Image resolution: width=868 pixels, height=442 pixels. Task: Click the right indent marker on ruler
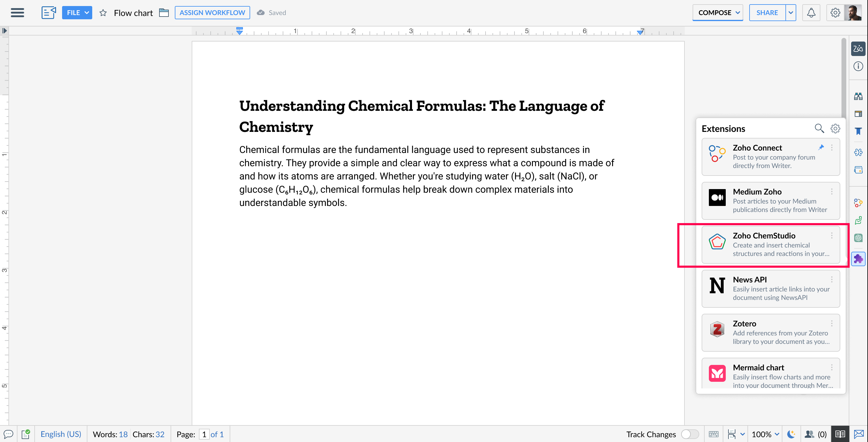pos(640,32)
